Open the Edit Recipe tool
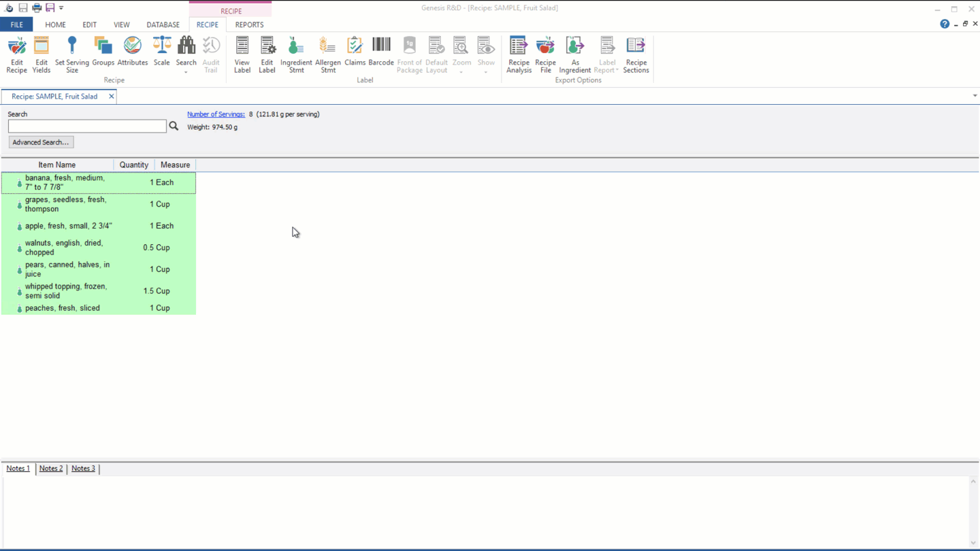 tap(16, 54)
